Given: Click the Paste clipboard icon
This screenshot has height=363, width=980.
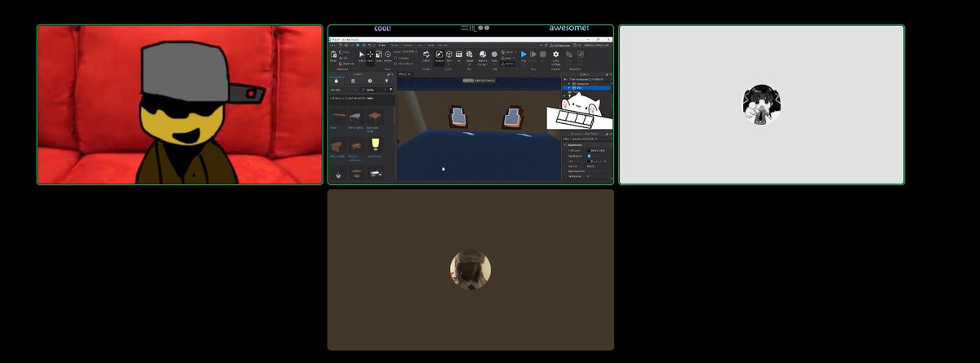Looking at the screenshot, I should (333, 55).
